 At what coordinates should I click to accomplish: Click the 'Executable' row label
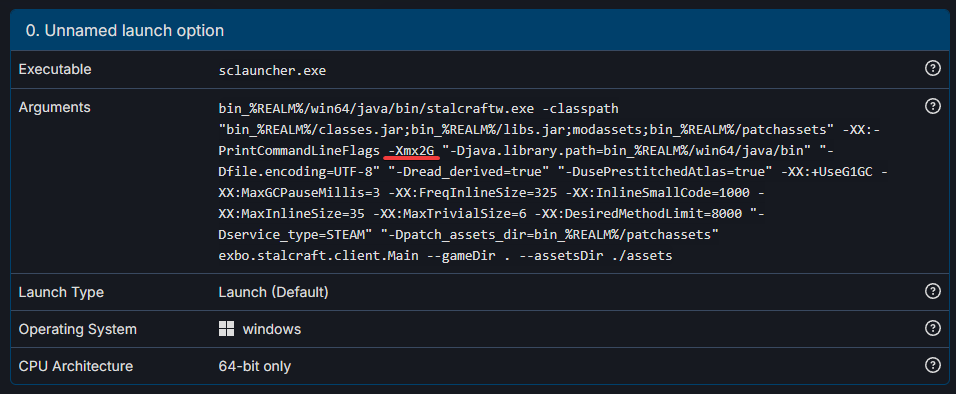pos(55,70)
